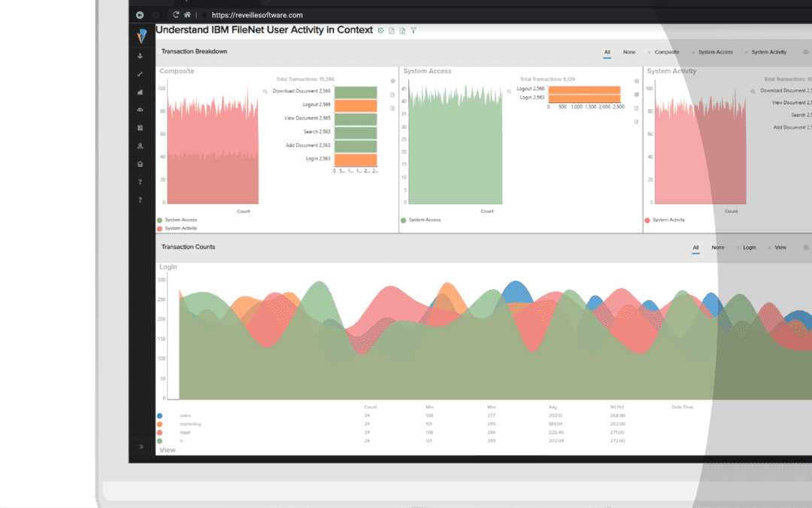812x508 pixels.
Task: Click the Max column header
Action: [x=492, y=407]
